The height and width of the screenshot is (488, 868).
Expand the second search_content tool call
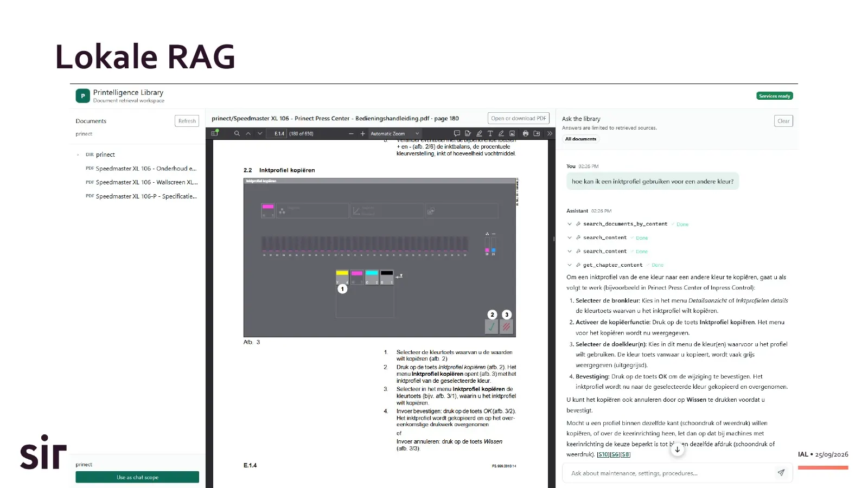[570, 251]
